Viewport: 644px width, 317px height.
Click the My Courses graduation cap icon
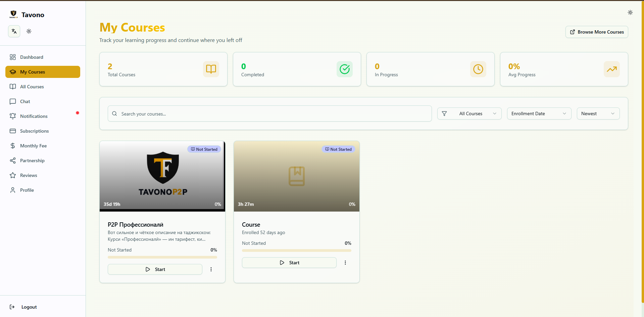(x=13, y=72)
